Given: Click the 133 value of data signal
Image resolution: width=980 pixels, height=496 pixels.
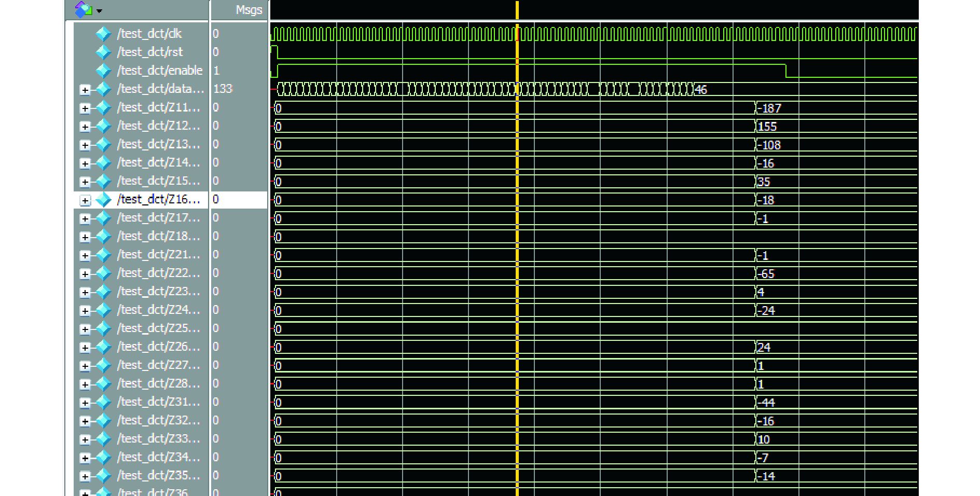Looking at the screenshot, I should pos(223,89).
